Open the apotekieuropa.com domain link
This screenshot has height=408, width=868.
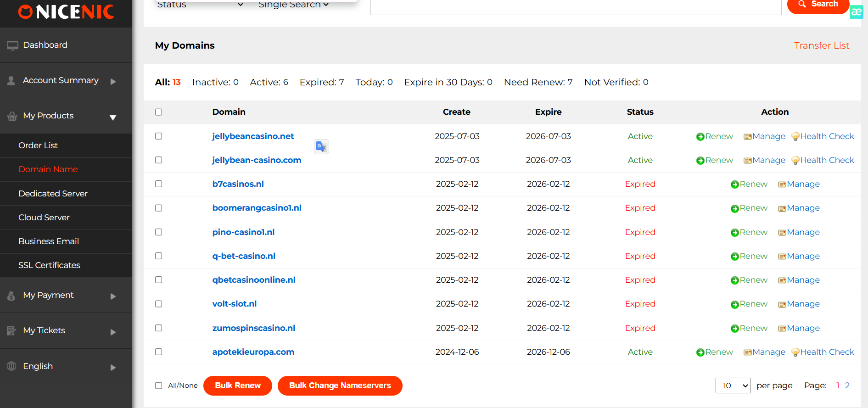pos(253,352)
